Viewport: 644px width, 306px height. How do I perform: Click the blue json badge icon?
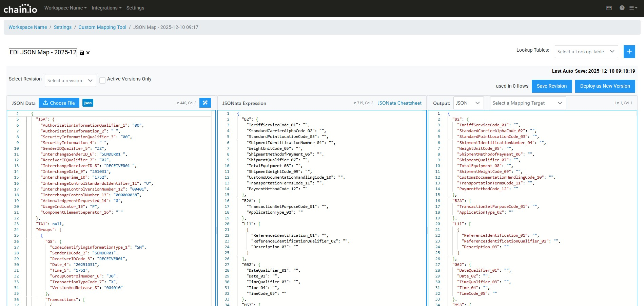coord(88,103)
